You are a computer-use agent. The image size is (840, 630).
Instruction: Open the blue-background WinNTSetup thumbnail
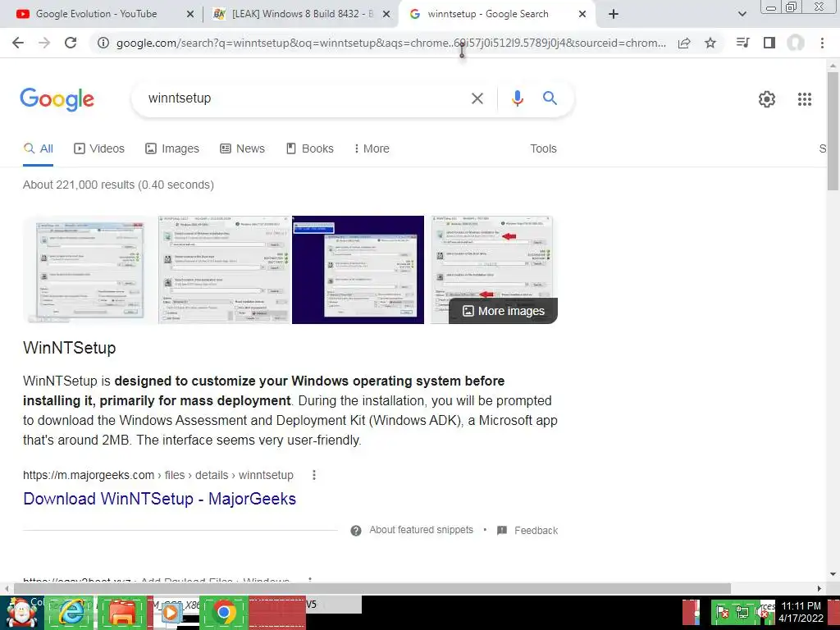358,269
